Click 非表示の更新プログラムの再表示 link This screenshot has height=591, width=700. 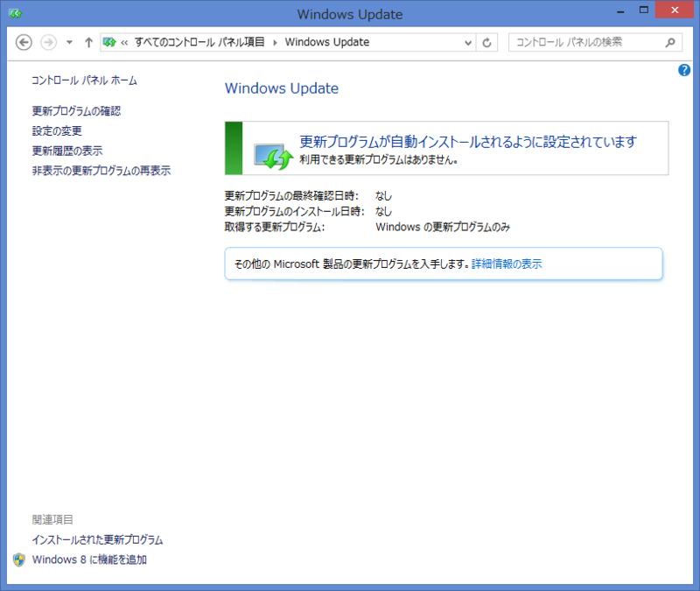point(101,170)
